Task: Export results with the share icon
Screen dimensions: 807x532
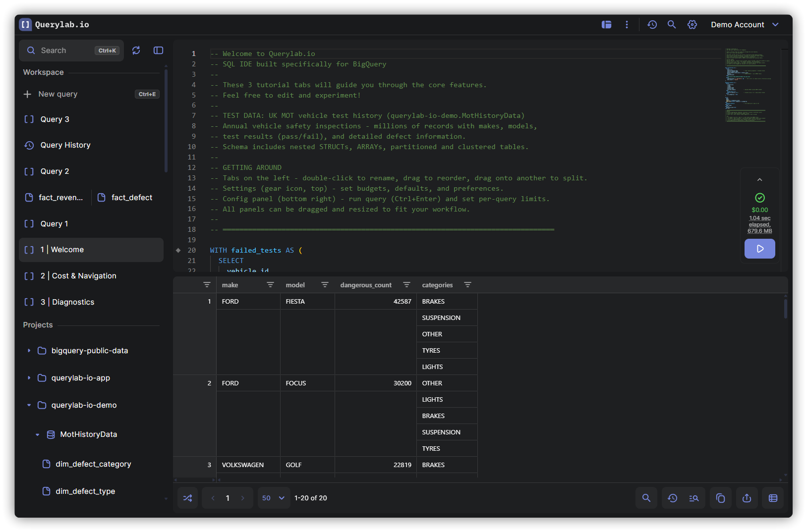Action: 747,498
